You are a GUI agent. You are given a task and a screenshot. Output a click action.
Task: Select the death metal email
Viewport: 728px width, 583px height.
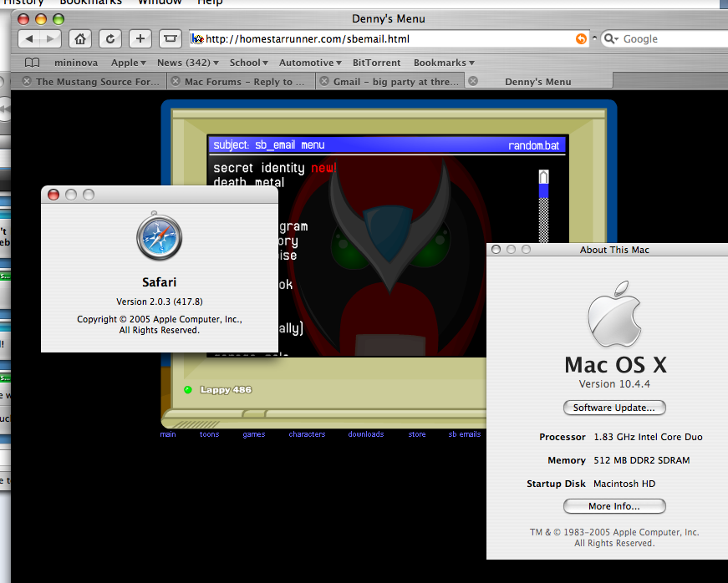point(248,182)
